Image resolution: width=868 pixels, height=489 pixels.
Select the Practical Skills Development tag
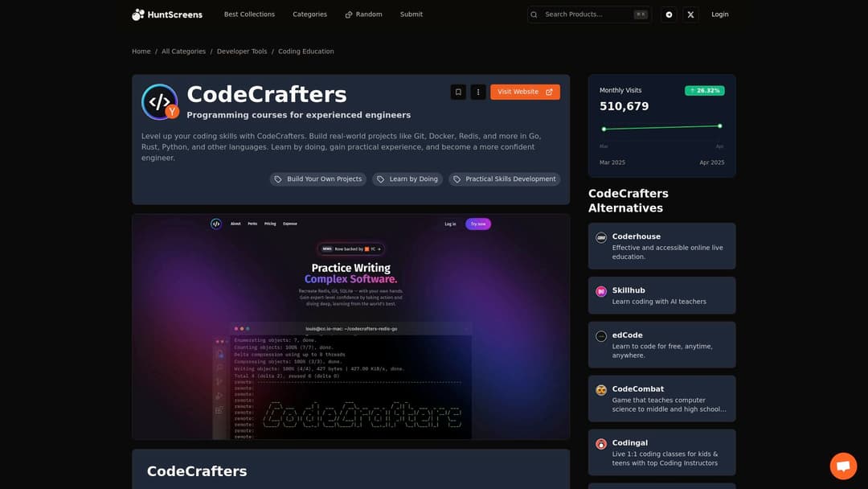pyautogui.click(x=504, y=179)
